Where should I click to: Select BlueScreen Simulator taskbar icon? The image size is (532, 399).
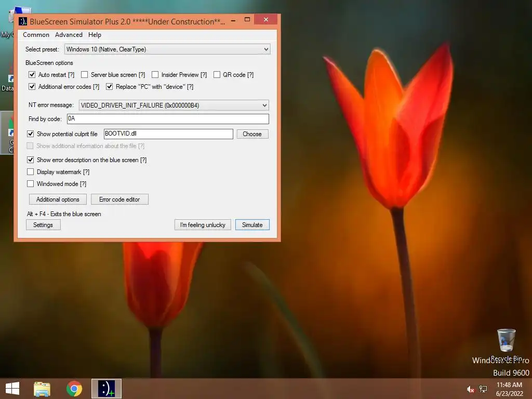107,389
